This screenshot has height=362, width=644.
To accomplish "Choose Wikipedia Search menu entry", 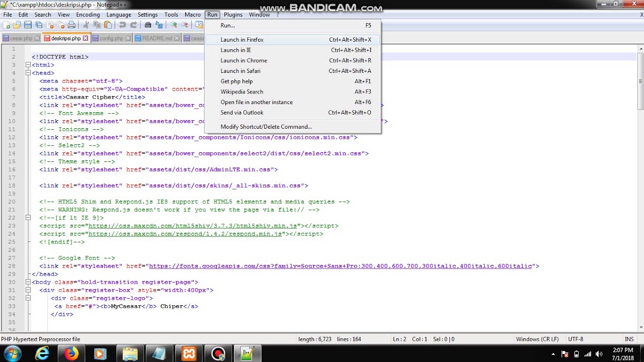I will 242,92.
